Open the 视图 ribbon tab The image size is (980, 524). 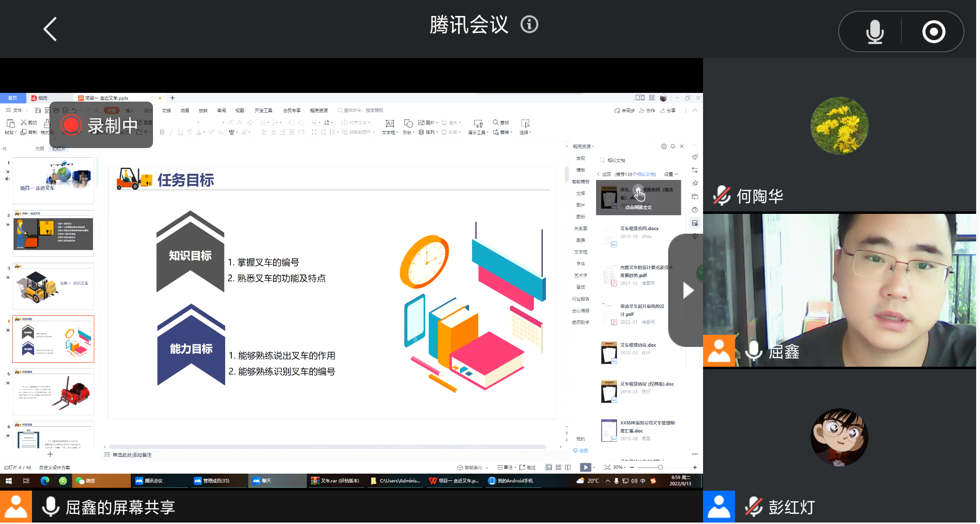pyautogui.click(x=240, y=110)
